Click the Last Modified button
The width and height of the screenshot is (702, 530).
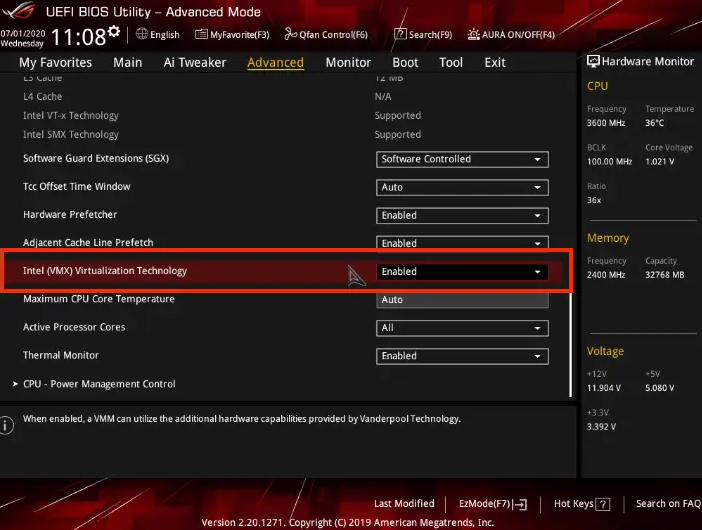pos(404,504)
